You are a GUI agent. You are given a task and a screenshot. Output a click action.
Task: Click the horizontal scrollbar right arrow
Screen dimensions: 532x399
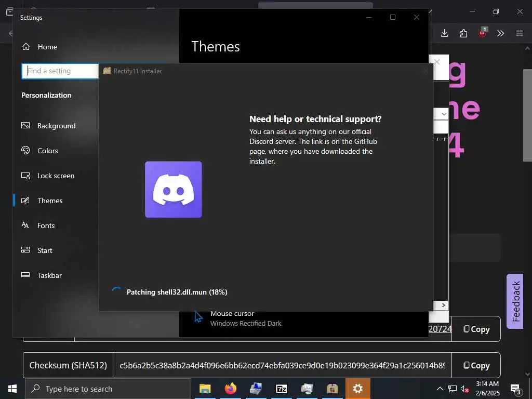pyautogui.click(x=444, y=305)
